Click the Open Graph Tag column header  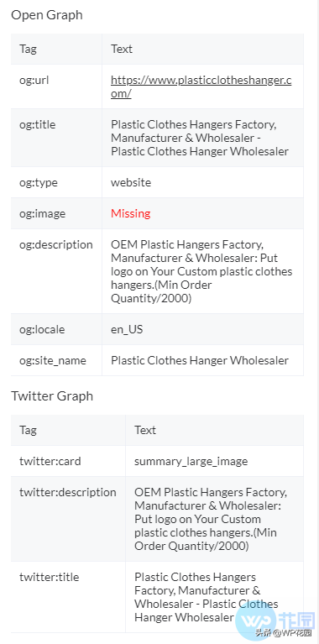click(28, 49)
